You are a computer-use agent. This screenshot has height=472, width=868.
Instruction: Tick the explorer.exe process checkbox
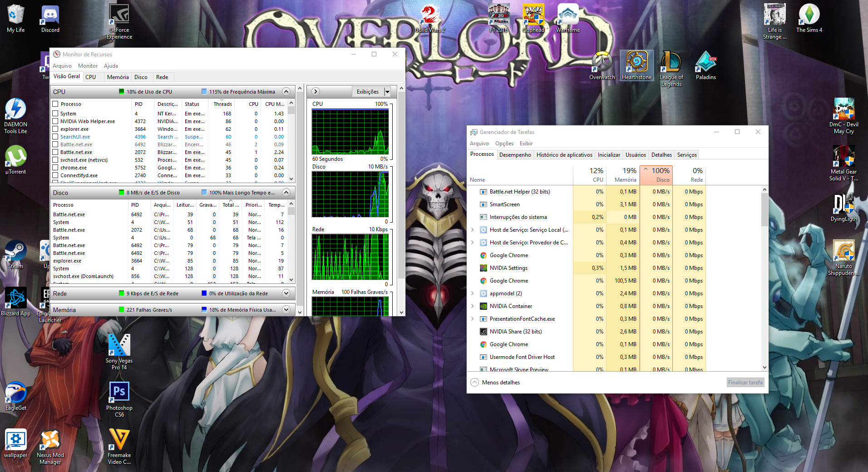click(x=55, y=129)
